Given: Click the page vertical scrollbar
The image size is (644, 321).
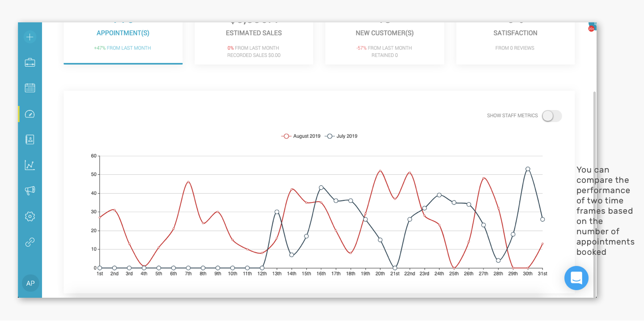Looking at the screenshot, I should pyautogui.click(x=594, y=194).
